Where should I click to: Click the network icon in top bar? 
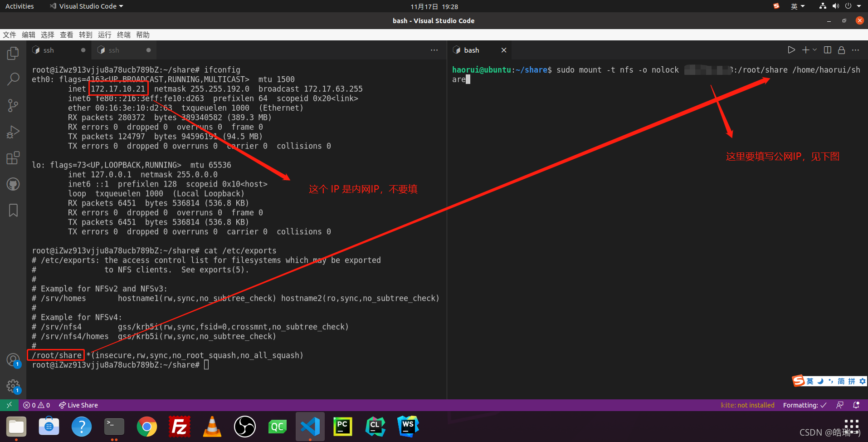[x=823, y=6]
